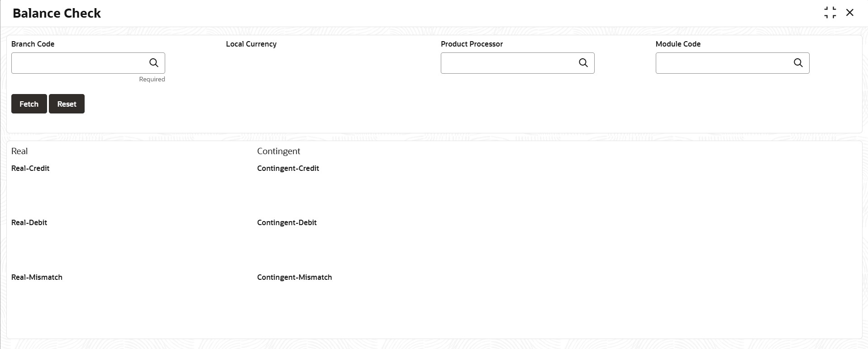Viewport: 868px width, 349px height.
Task: Click the Balance Check title text
Action: (x=57, y=13)
